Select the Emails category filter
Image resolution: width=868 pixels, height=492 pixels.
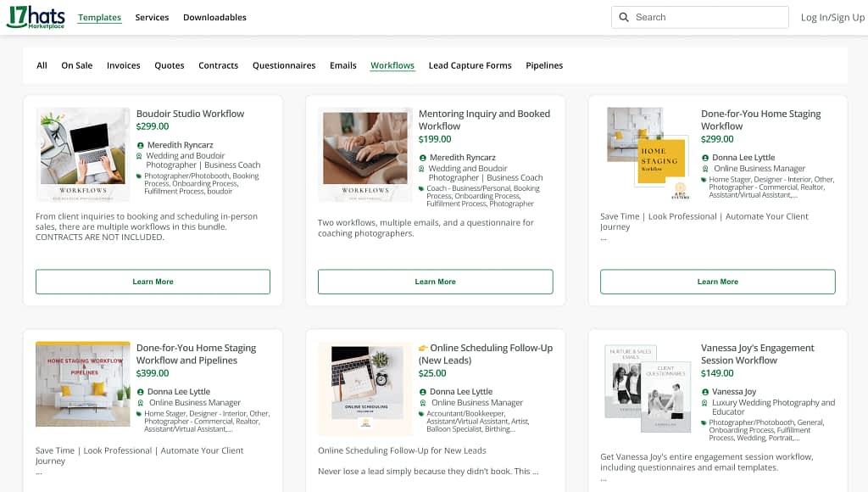tap(343, 65)
